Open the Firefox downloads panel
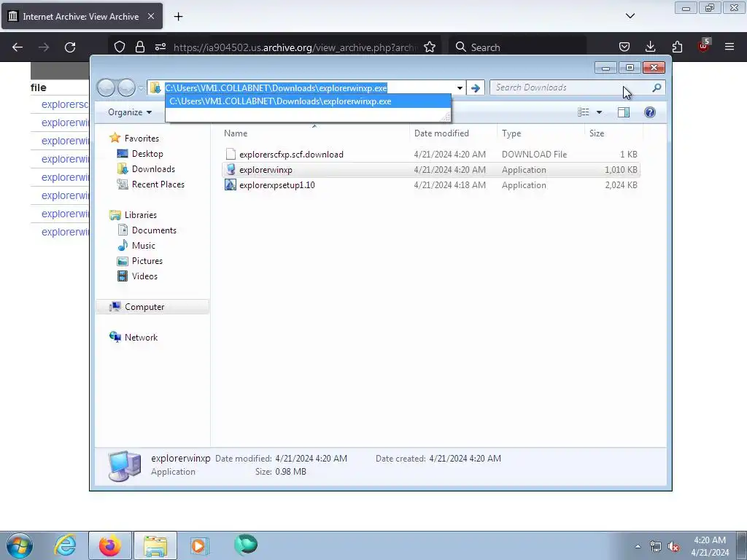Viewport: 747px width, 560px height. pos(650,47)
